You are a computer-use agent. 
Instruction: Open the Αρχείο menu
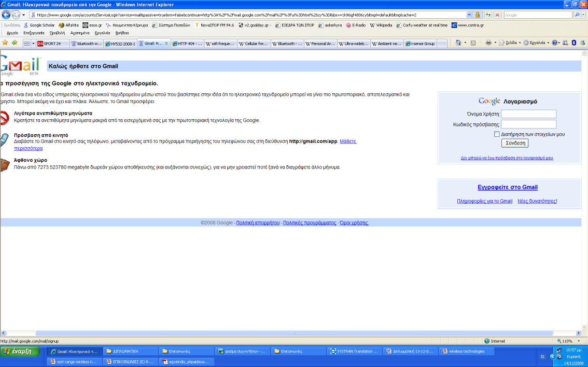pyautogui.click(x=12, y=33)
